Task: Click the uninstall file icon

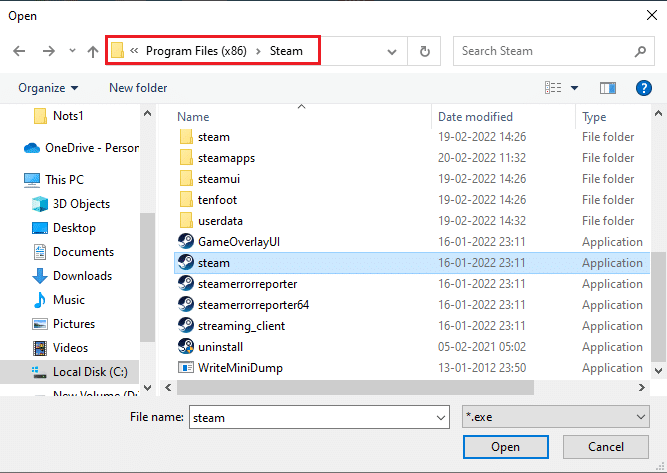Action: [186, 346]
